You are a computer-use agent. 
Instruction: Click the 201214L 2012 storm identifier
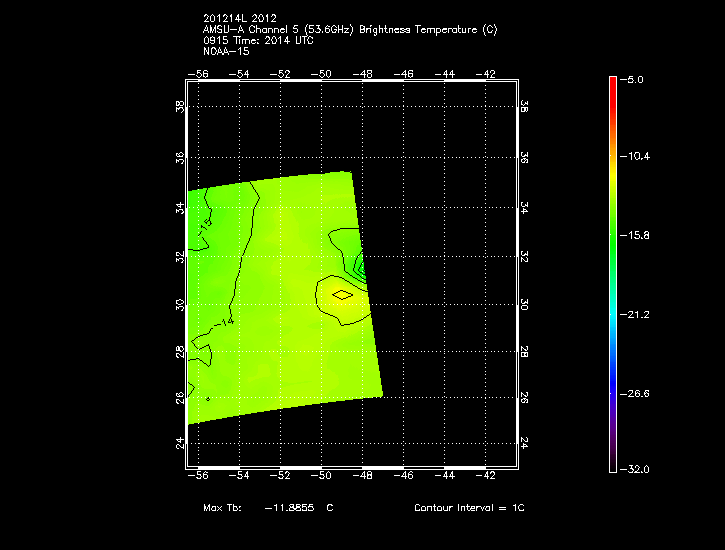click(x=239, y=19)
